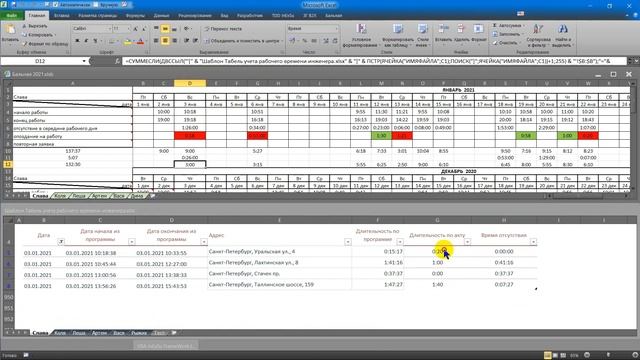640x360 pixels.
Task: Open the font size dropdown
Action: pyautogui.click(x=128, y=29)
